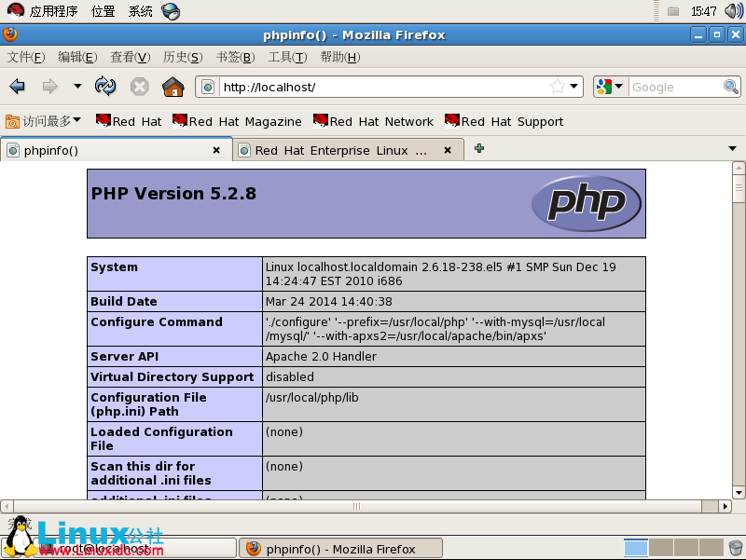Click the Stop loading icon
746x560 pixels.
[140, 87]
